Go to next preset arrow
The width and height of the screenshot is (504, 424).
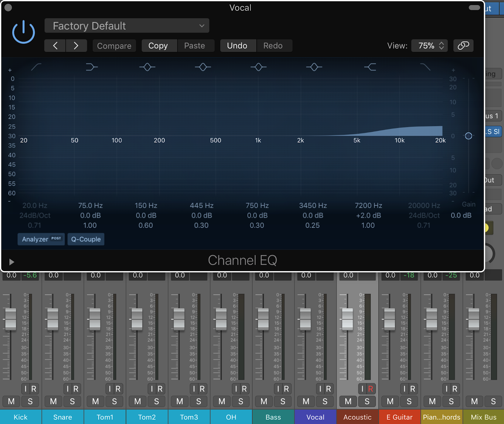click(76, 46)
